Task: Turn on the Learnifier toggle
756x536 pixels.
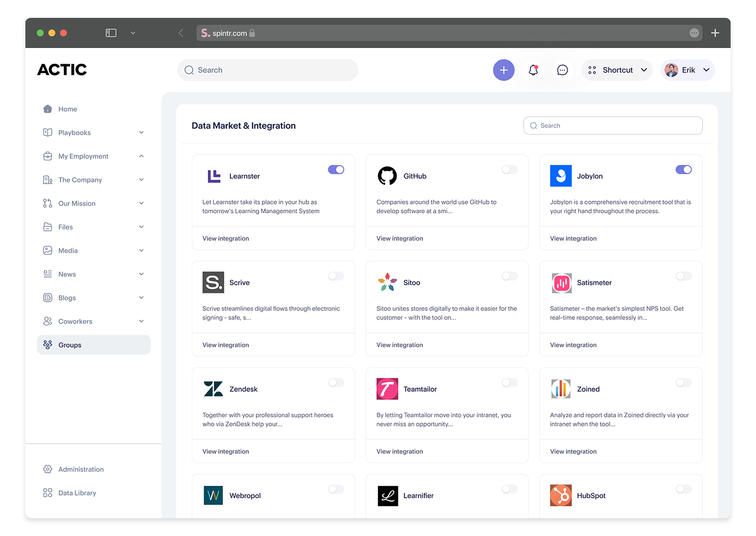Action: pyautogui.click(x=510, y=489)
